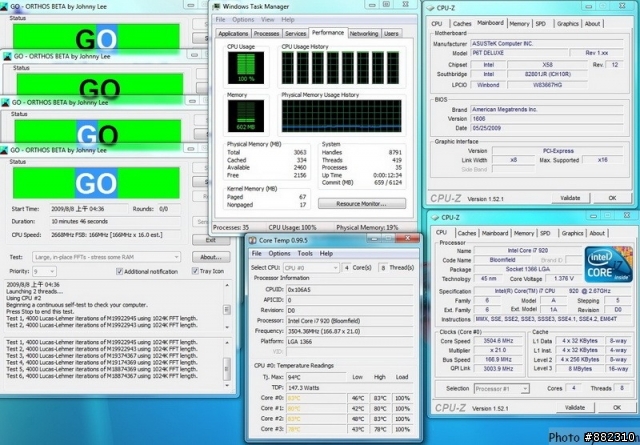The height and width of the screenshot is (445, 640).
Task: Click the ORTHOS Start Time field
Action: point(89,209)
